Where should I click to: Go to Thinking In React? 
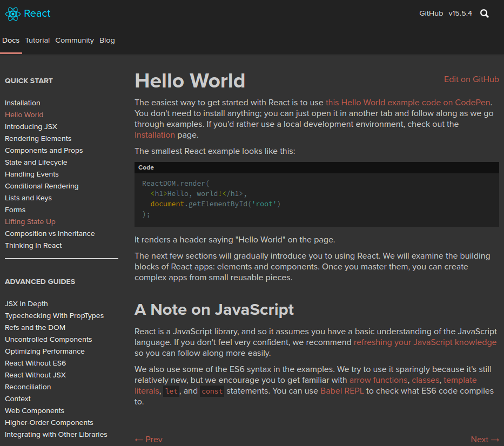[33, 246]
